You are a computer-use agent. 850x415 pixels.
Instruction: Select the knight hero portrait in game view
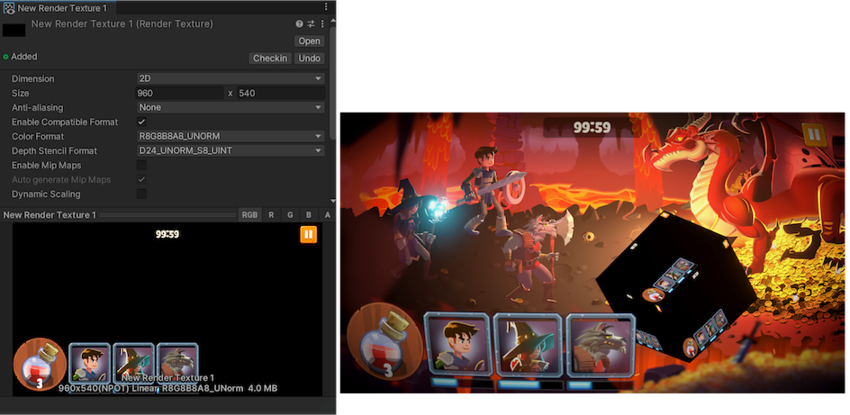(x=456, y=345)
